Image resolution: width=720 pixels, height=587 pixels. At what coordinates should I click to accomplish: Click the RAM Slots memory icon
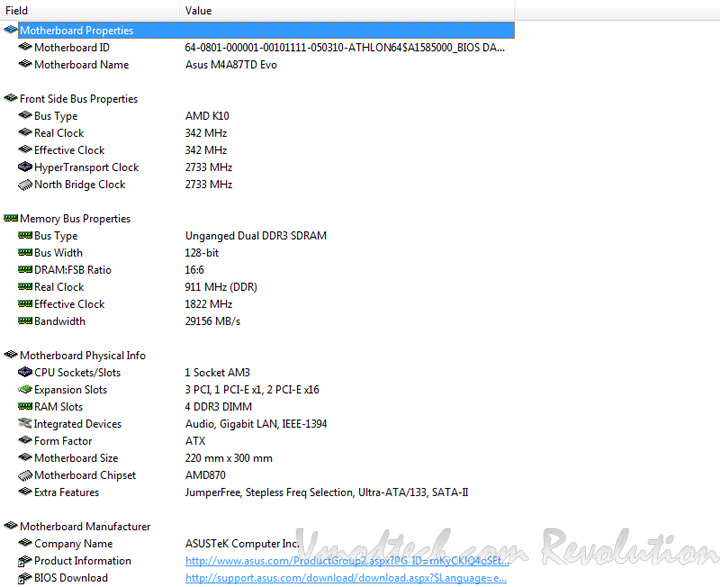[x=25, y=406]
